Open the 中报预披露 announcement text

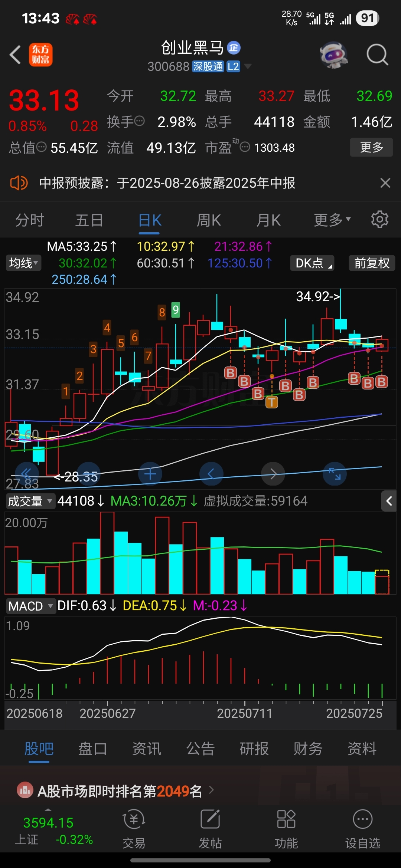[x=167, y=183]
